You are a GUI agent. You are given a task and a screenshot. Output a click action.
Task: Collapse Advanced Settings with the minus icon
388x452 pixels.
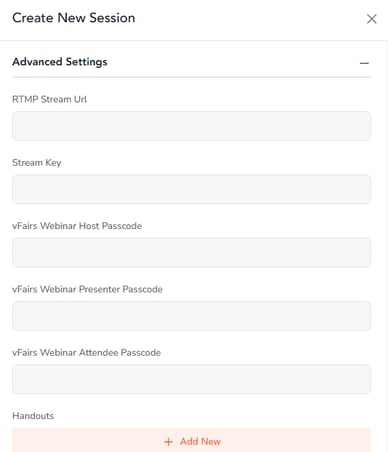coord(364,63)
